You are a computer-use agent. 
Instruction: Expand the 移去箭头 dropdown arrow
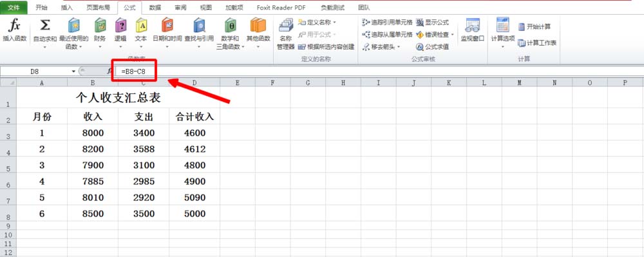[x=399, y=47]
